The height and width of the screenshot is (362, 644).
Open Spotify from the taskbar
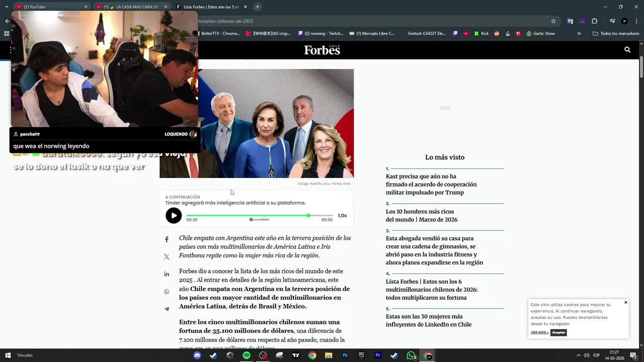tap(246, 355)
